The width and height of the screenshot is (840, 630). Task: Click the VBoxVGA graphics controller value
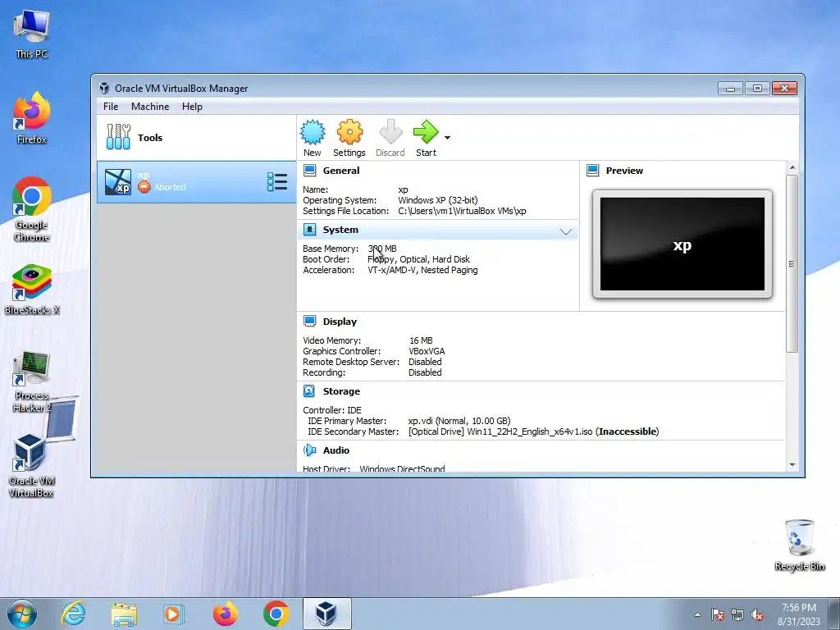(x=427, y=351)
